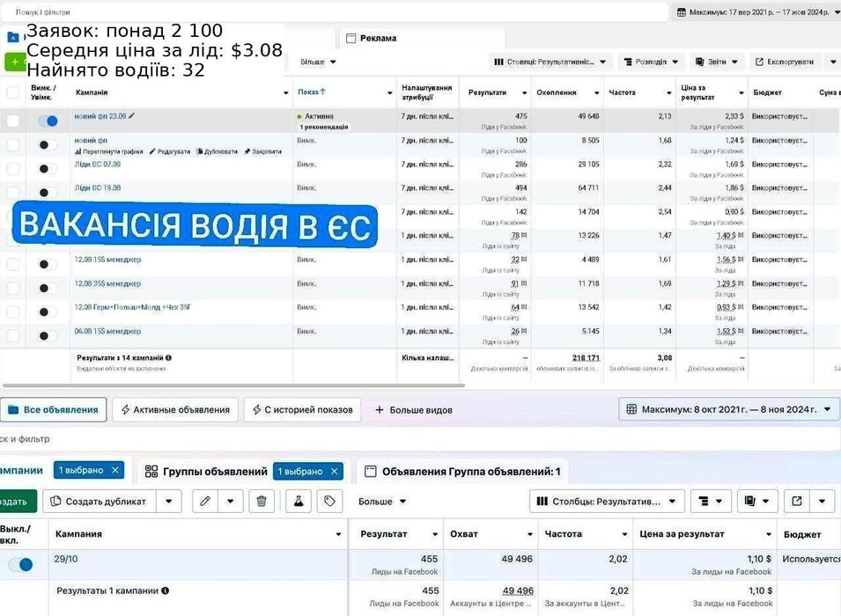Toggle the '06.08 15$ менеджер' campaign switch
Viewport: 841px width, 616px height.
[48, 335]
